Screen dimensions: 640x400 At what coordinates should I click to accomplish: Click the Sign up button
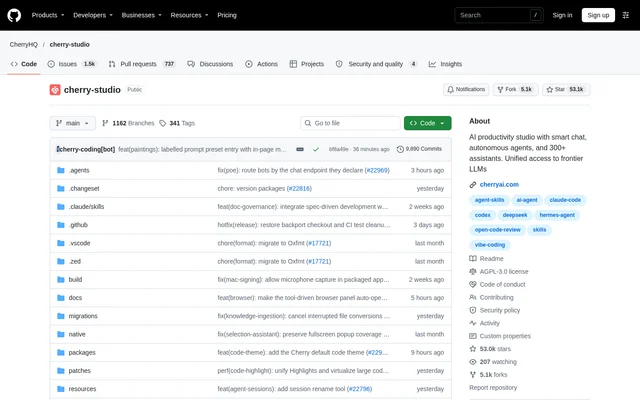click(x=598, y=15)
